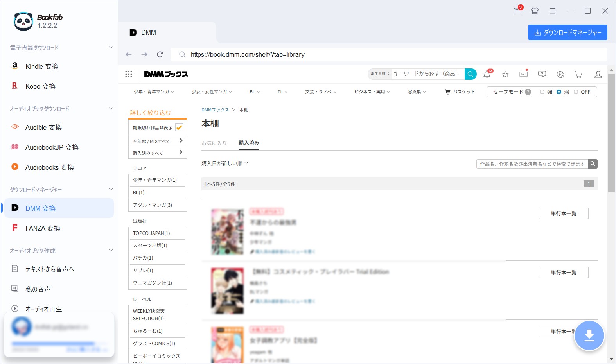This screenshot has width=616, height=364.
Task: Click the teal keyword search button
Action: click(x=471, y=74)
